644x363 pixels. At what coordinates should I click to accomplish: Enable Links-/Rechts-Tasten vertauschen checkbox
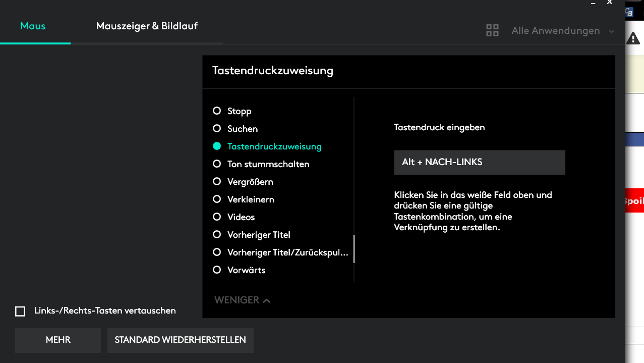[20, 311]
